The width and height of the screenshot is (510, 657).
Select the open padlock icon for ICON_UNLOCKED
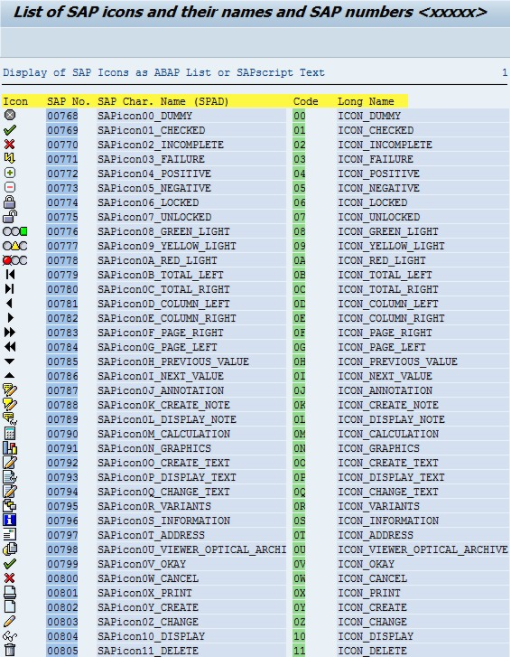click(10, 217)
